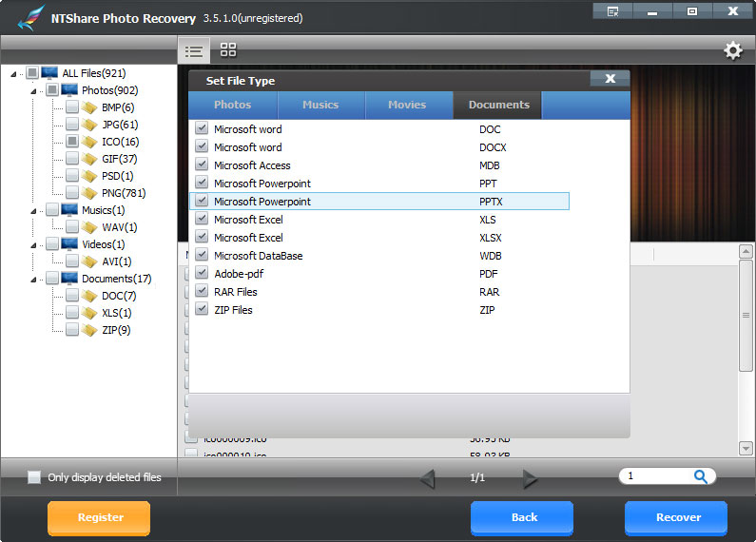Uncheck the PPT Powerpoint type

click(x=202, y=183)
